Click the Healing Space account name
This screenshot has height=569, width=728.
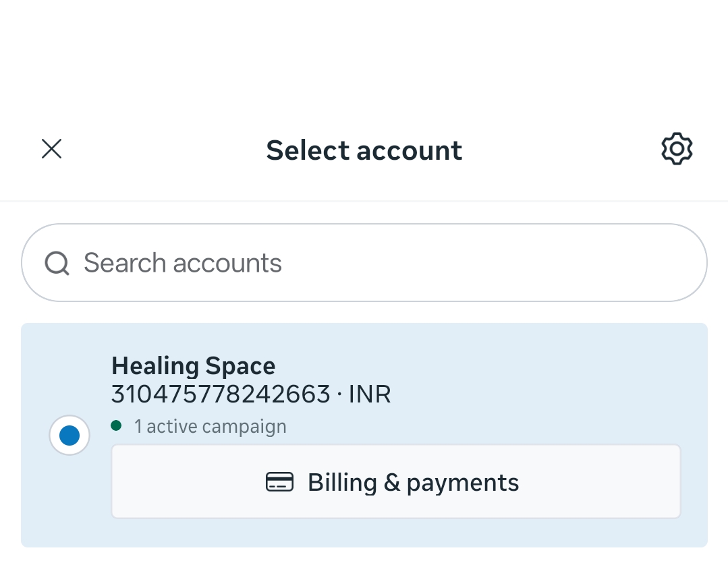(193, 365)
